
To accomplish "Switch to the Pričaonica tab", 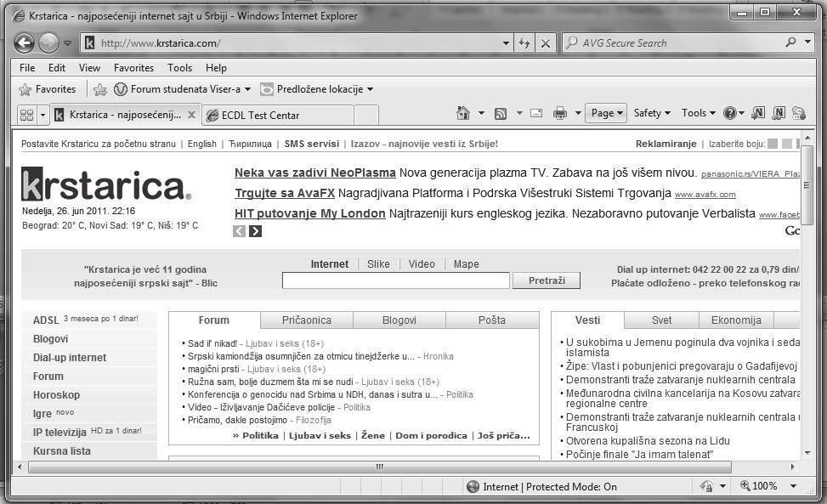I will point(307,320).
